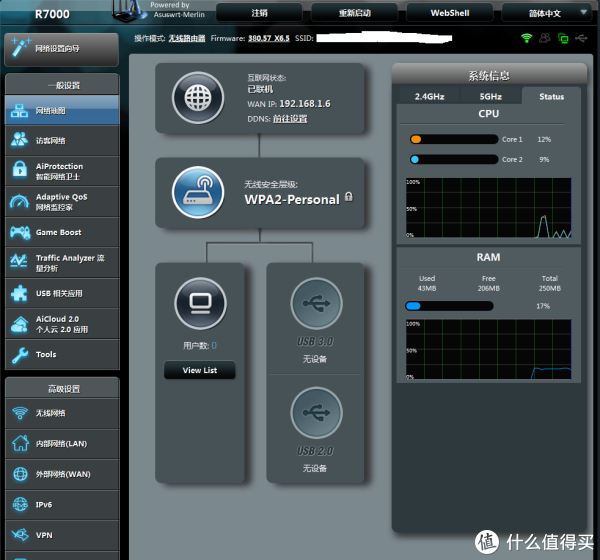Click the USB 2.0 port icon
The height and width of the screenshot is (560, 600).
(316, 413)
